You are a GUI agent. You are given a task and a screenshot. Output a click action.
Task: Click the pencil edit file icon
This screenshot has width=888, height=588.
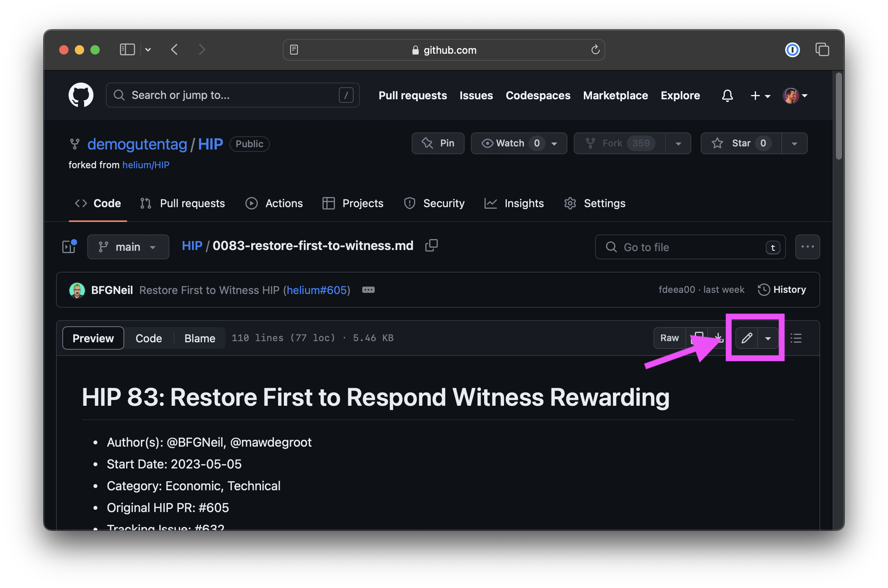746,338
